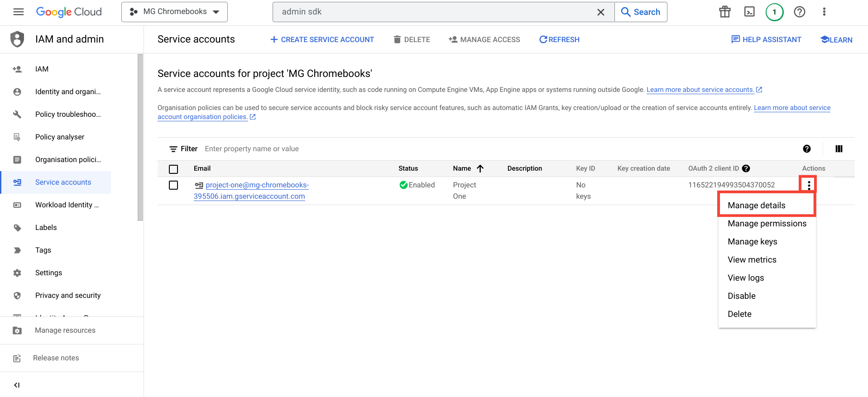
Task: Choose View logs in the menu
Action: 767,278
